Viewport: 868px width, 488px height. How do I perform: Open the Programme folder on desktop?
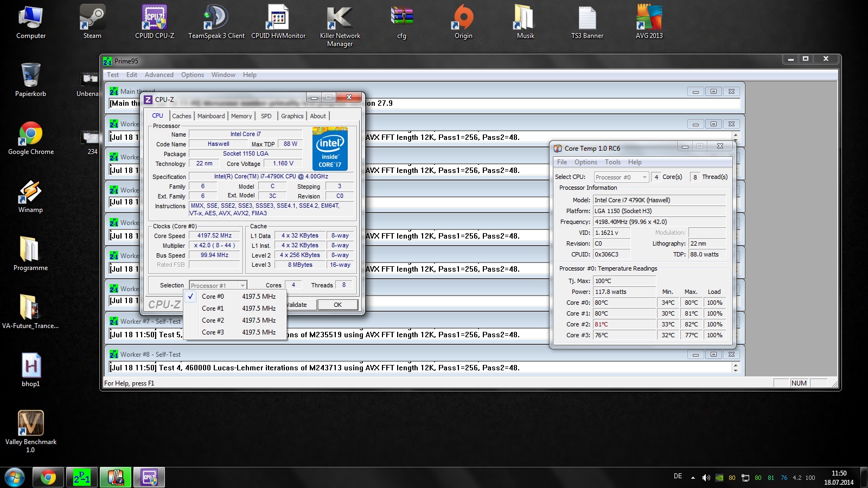[31, 254]
